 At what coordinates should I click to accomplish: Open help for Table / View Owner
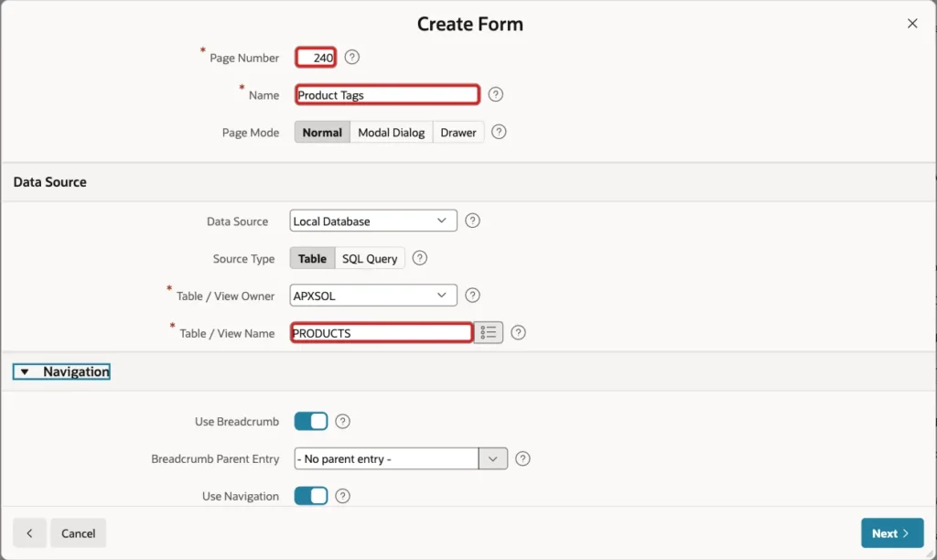(x=473, y=296)
